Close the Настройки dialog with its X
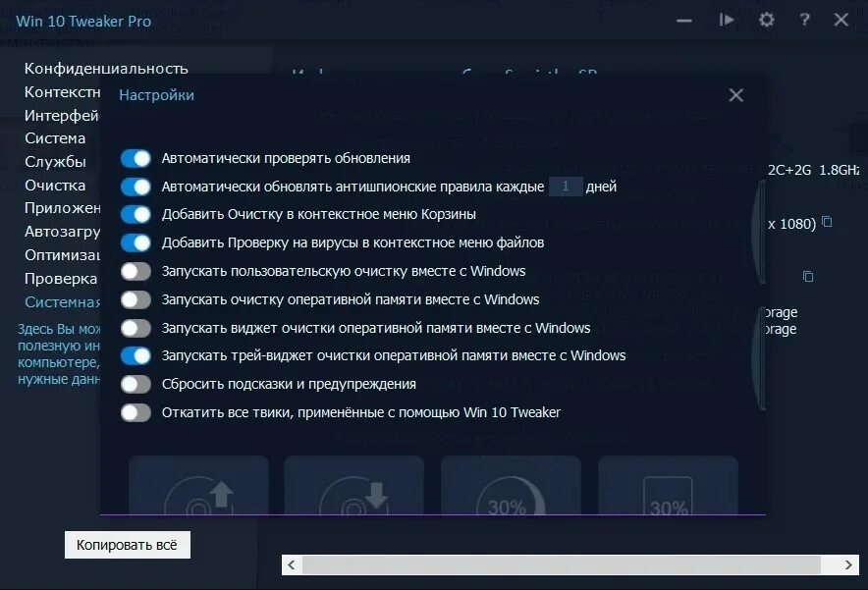 (x=735, y=95)
